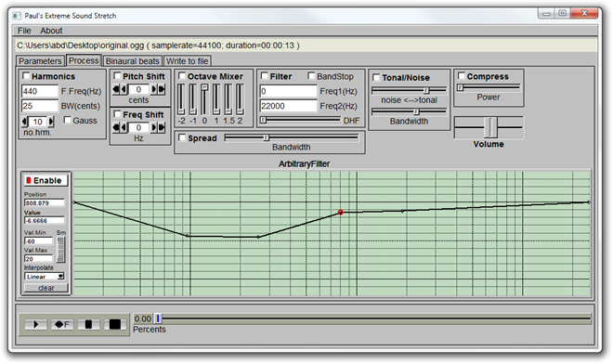
Task: Click the F.Freq(Hz) field showing 440
Action: click(40, 91)
